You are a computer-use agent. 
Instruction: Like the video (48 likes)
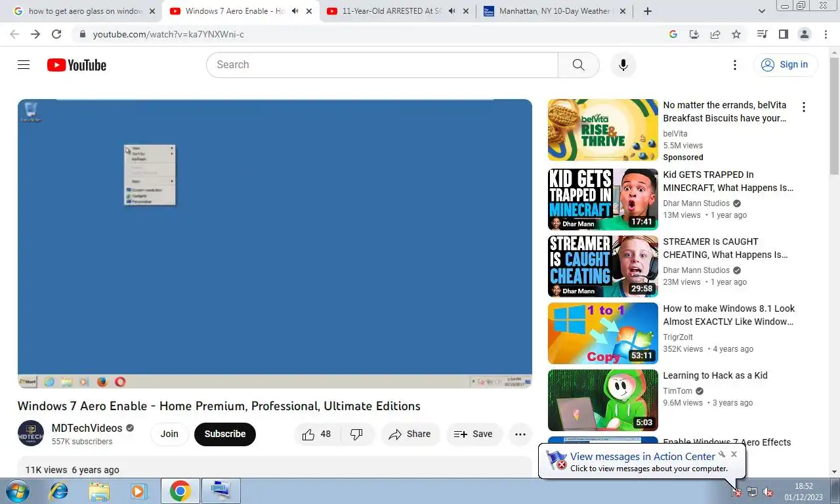(x=317, y=434)
